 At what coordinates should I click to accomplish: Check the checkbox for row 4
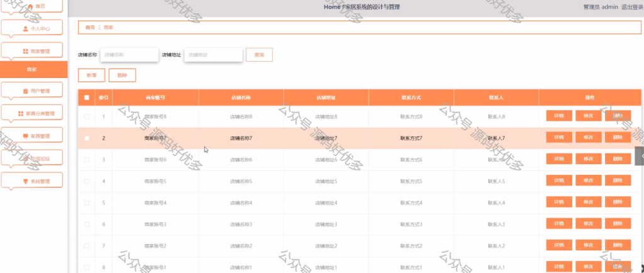87,181
